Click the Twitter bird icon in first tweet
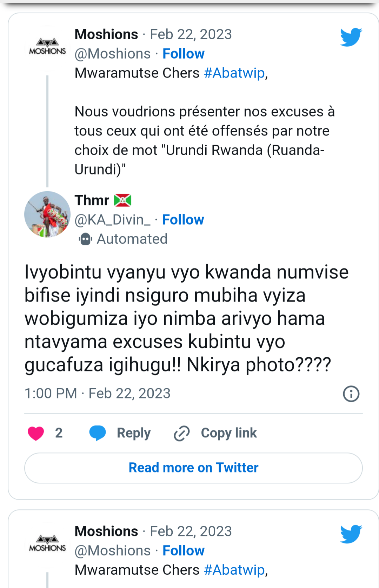 351,37
